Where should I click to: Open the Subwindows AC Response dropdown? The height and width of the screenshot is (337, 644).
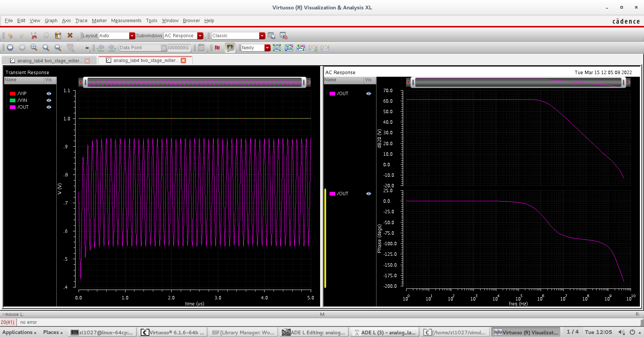tap(183, 36)
